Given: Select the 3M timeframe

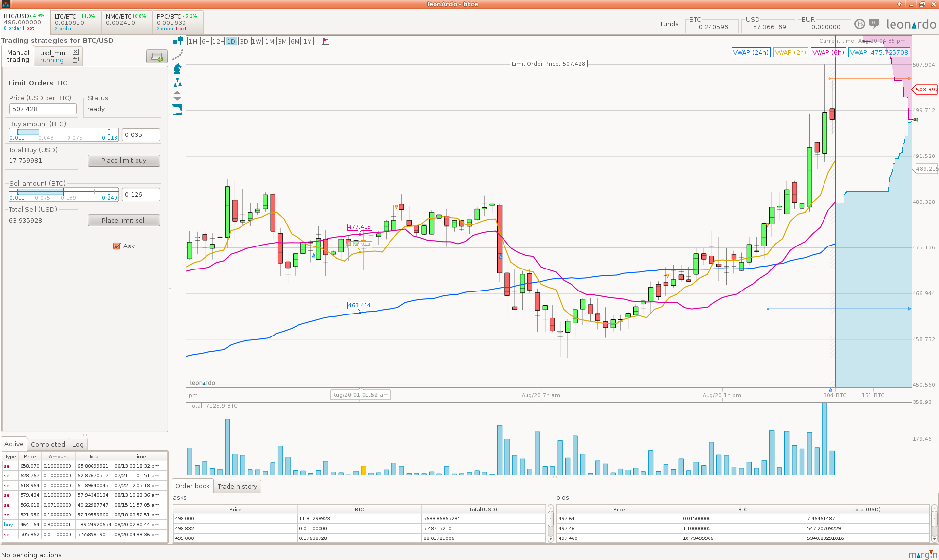Looking at the screenshot, I should [282, 41].
